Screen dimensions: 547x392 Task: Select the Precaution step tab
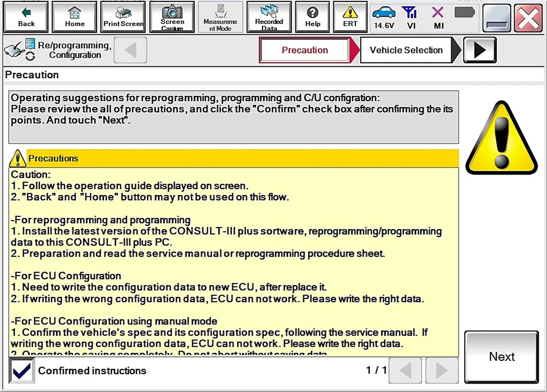(x=305, y=50)
